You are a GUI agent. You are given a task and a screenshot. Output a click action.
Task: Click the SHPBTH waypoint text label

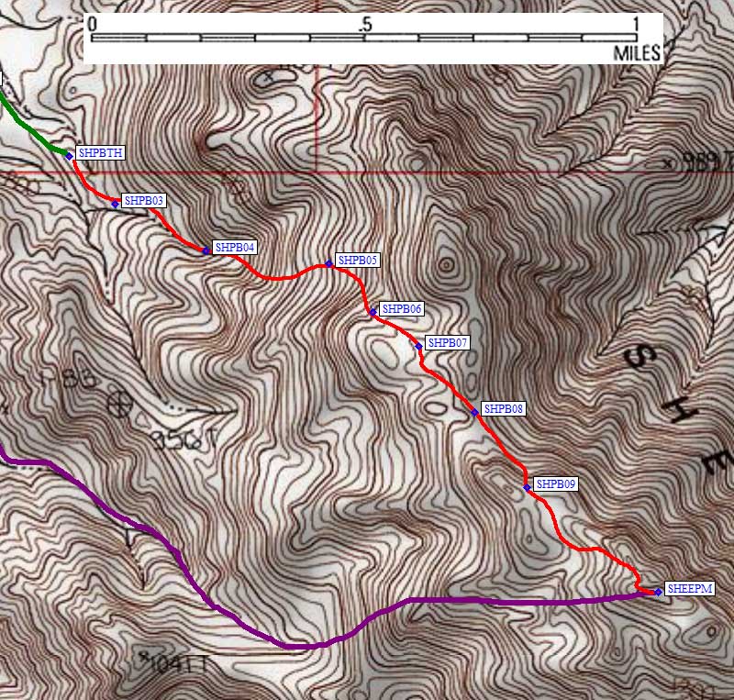click(100, 152)
